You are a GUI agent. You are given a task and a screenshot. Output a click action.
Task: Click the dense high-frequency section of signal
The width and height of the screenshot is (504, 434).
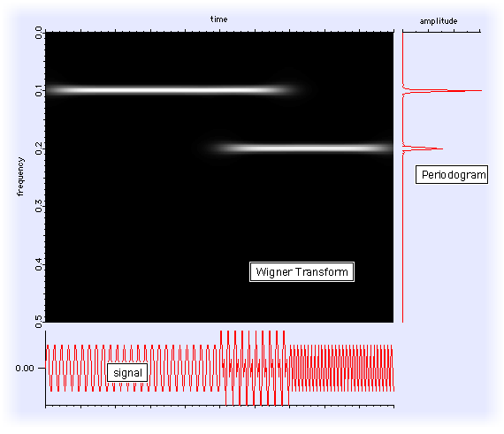tap(341, 368)
